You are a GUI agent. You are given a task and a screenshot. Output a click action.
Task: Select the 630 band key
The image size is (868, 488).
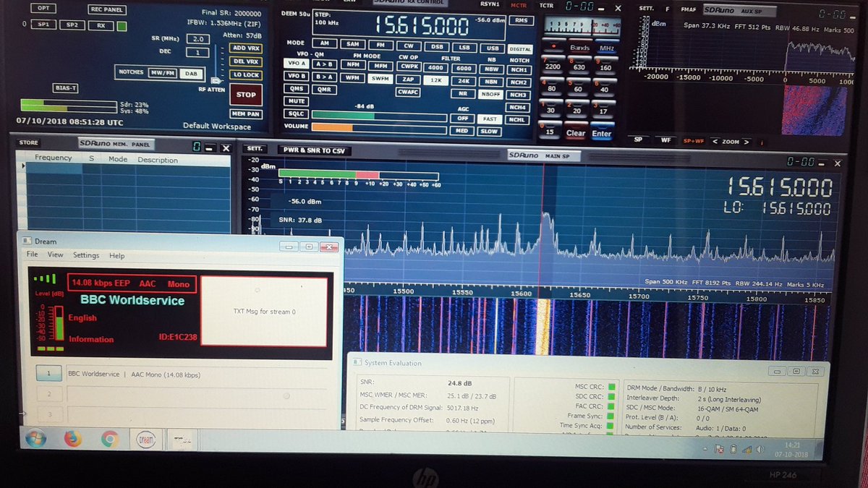click(579, 67)
